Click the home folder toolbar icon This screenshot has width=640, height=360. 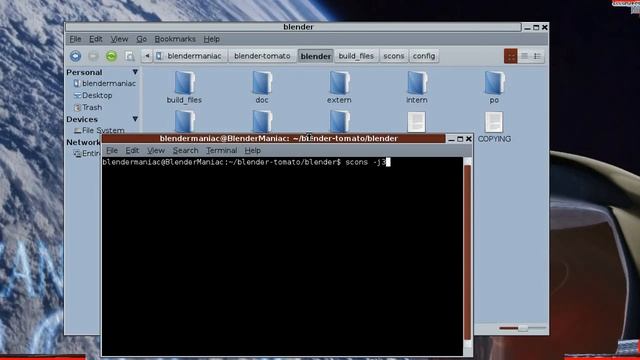[129, 56]
